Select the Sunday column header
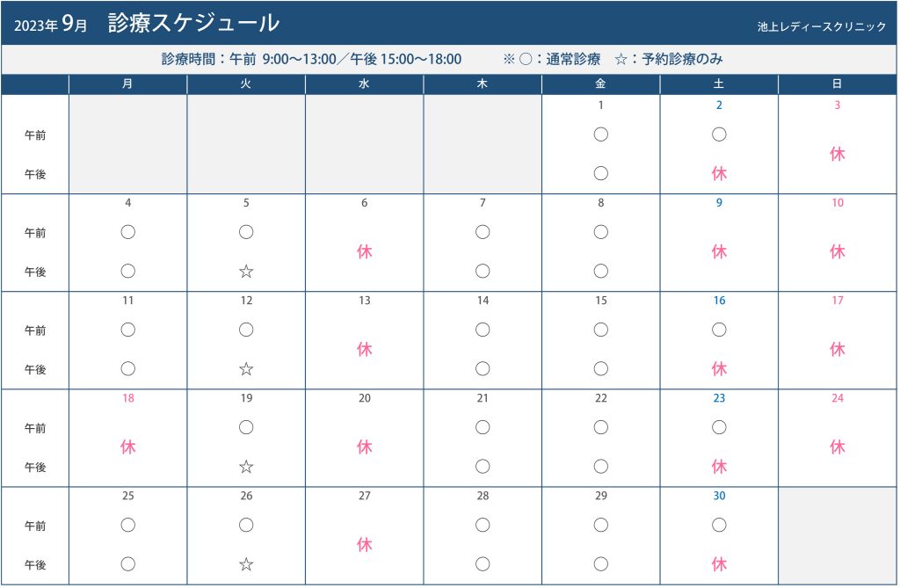The image size is (900, 588). click(x=838, y=83)
